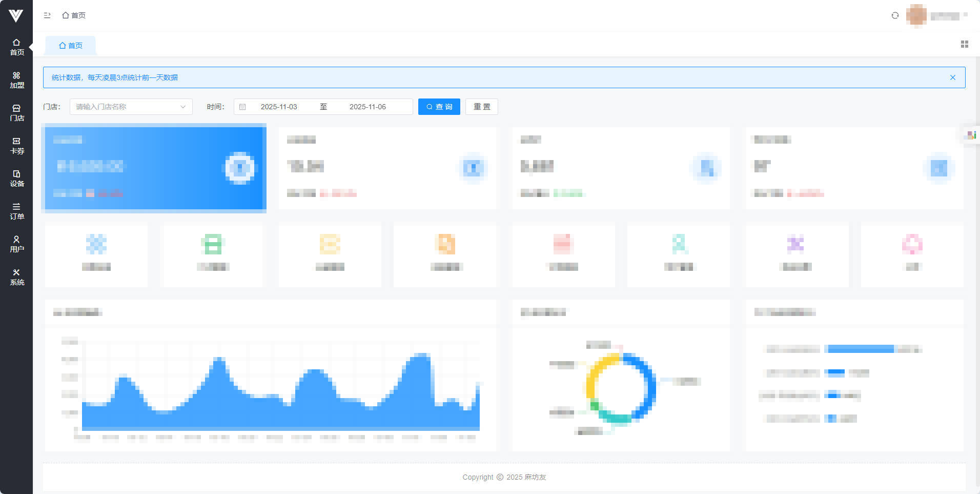Open the tab grid menu icon
The width and height of the screenshot is (980, 494).
pyautogui.click(x=964, y=45)
